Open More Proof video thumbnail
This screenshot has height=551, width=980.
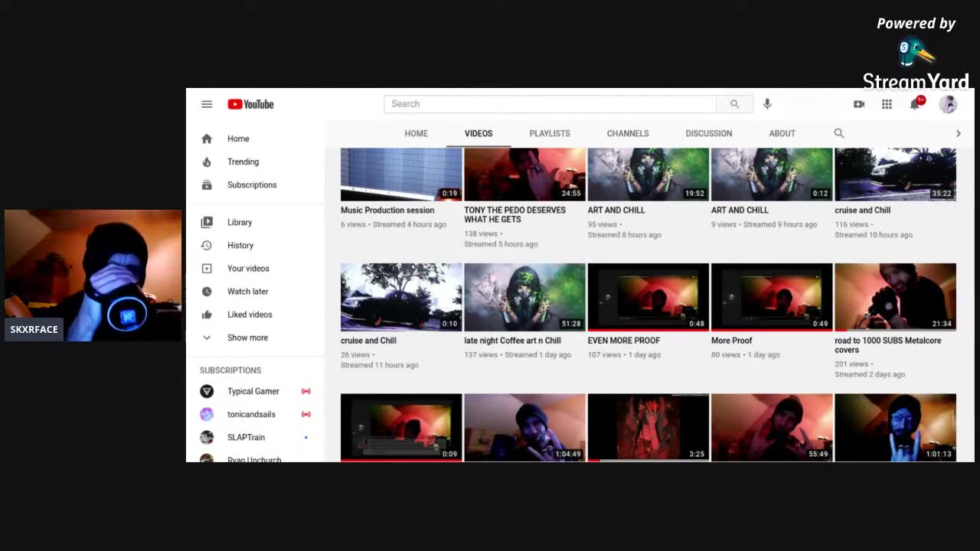point(772,297)
